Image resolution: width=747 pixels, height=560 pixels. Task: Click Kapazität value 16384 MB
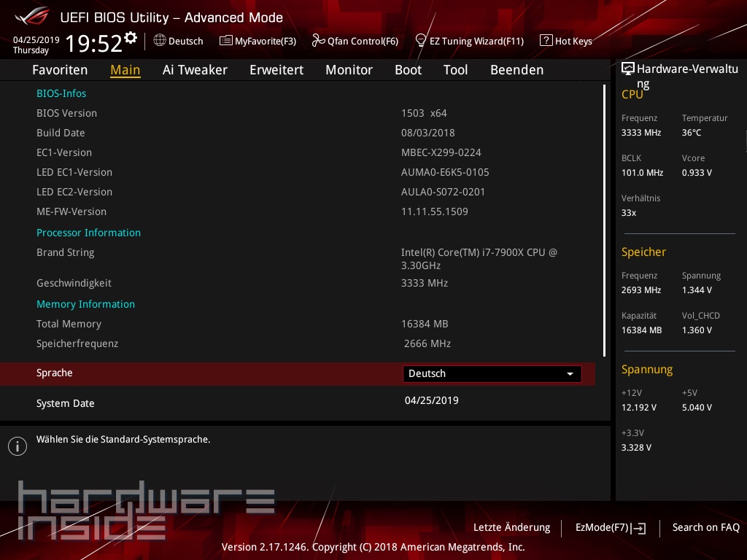(x=642, y=330)
